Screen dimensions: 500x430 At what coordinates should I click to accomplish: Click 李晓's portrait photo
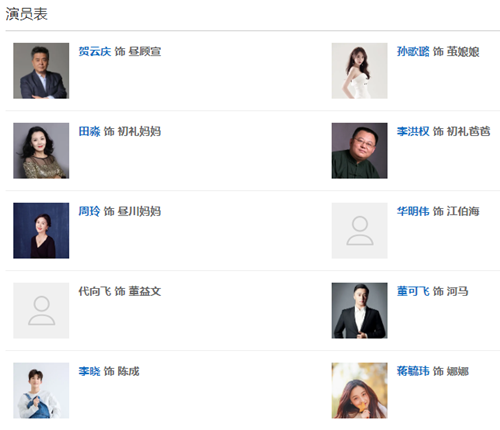pyautogui.click(x=41, y=391)
